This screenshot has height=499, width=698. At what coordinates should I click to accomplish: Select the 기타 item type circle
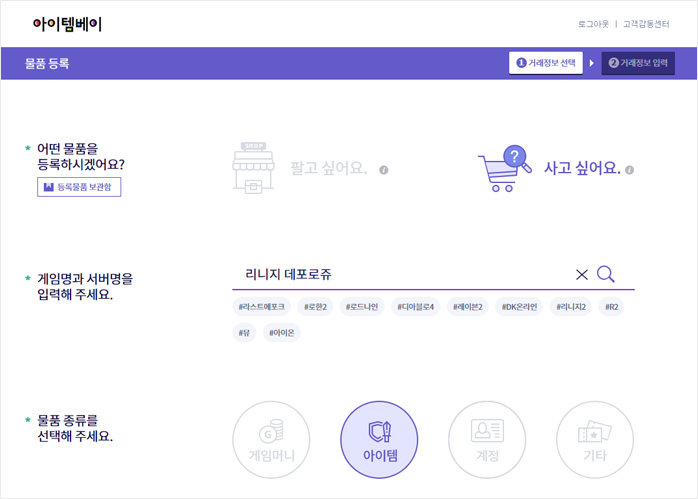[x=595, y=440]
